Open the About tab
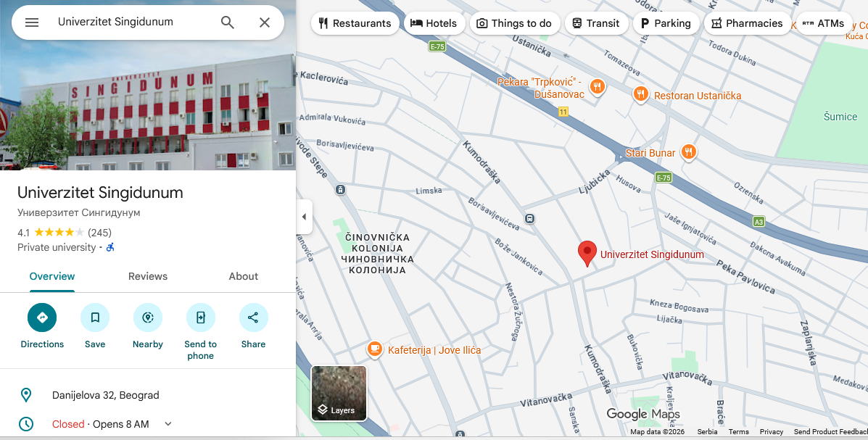The height and width of the screenshot is (440, 868). point(243,276)
